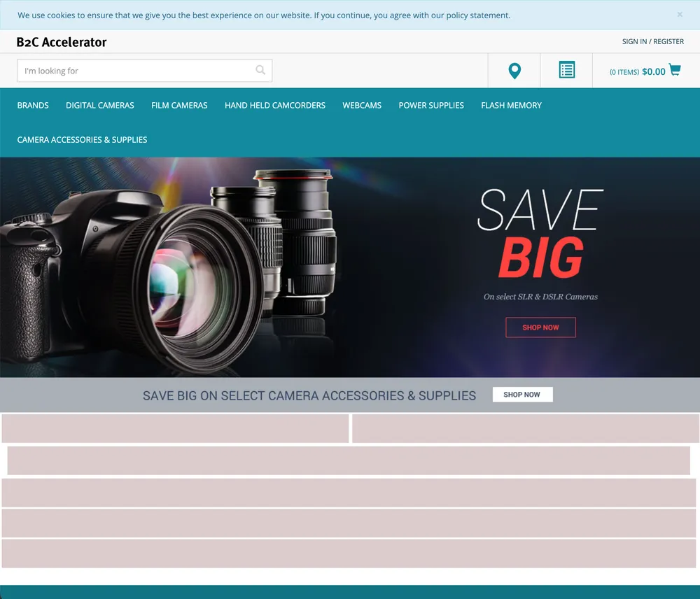The width and height of the screenshot is (700, 599).
Task: Click the search magnifier icon
Action: click(x=260, y=70)
